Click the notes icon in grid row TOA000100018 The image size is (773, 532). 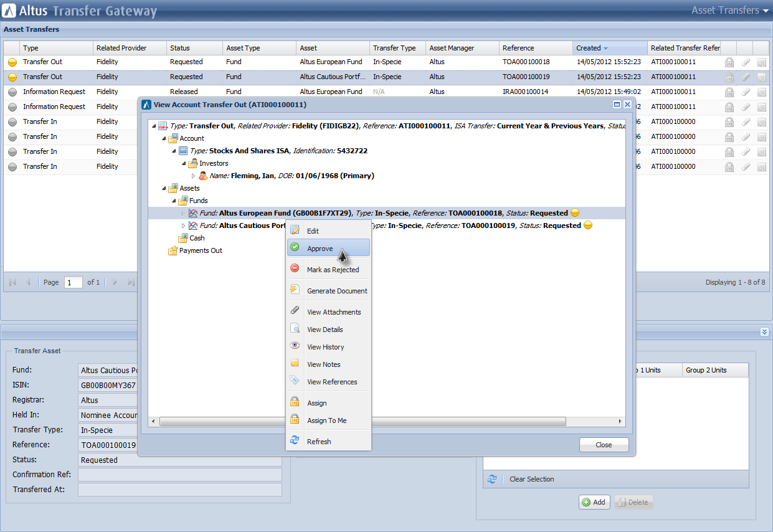click(761, 62)
